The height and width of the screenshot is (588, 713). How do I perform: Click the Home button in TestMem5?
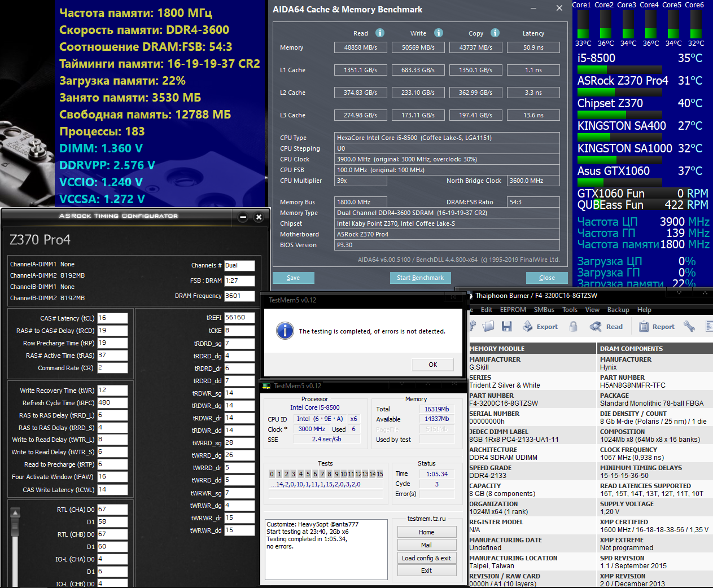point(427,532)
